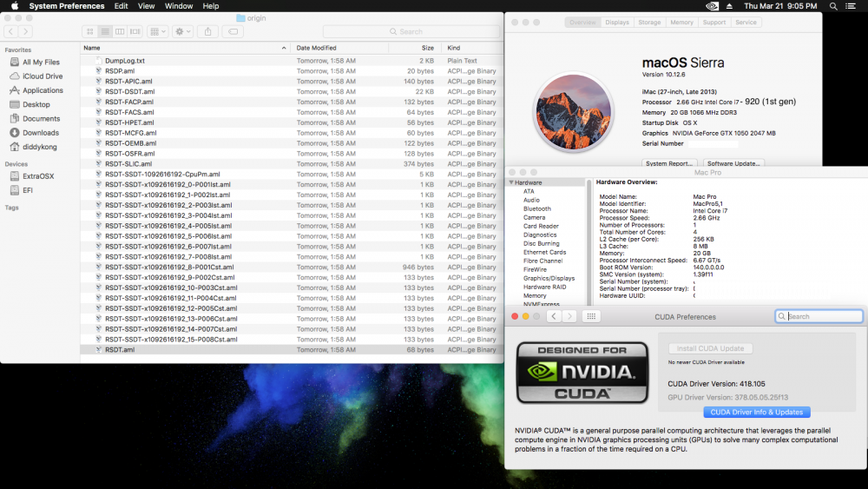The height and width of the screenshot is (489, 868).
Task: Click the Finder share button
Action: [x=208, y=31]
